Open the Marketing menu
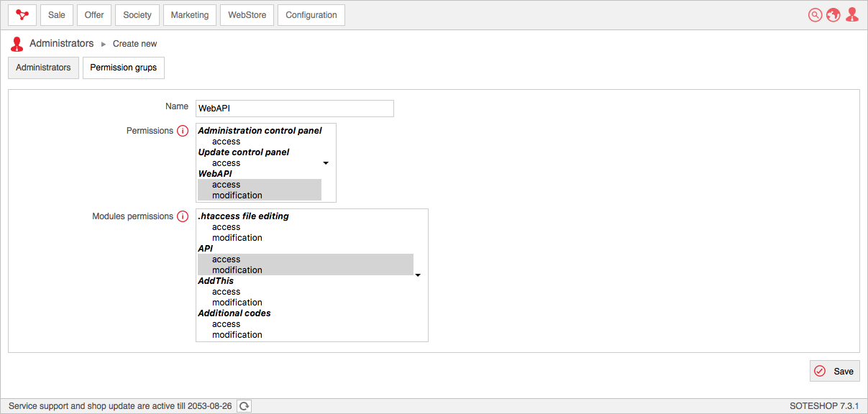 [190, 15]
